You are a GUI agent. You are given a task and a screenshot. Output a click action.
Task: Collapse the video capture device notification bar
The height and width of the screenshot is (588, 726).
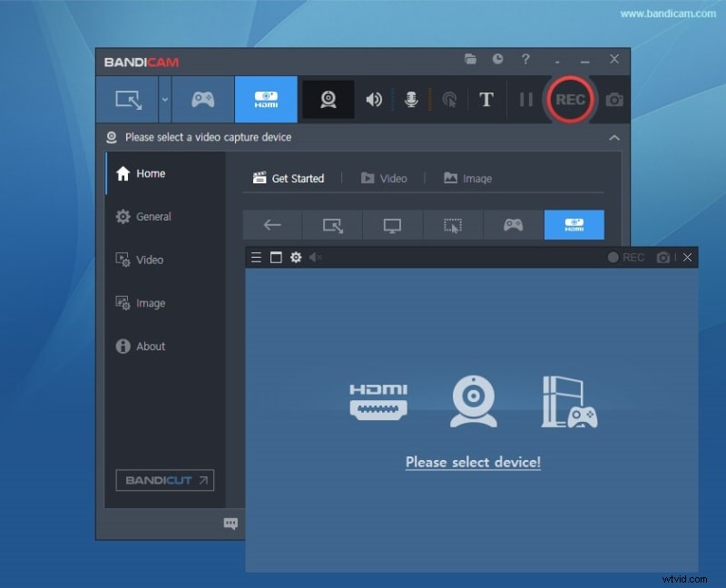click(614, 137)
